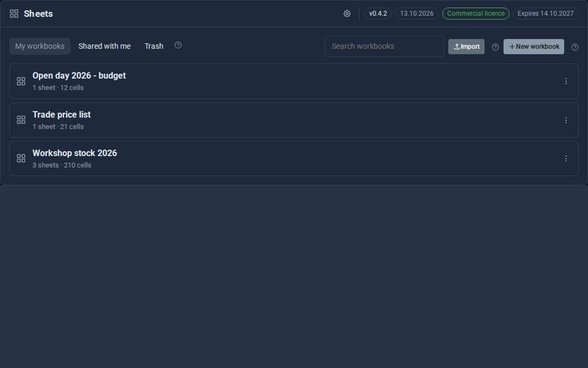588x368 pixels.
Task: Create a New workbook
Action: coord(534,47)
